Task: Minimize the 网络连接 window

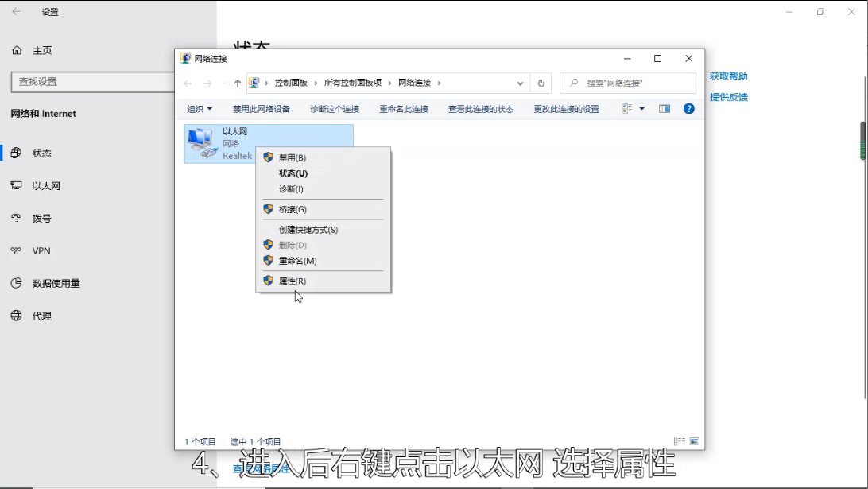Action: [x=627, y=58]
